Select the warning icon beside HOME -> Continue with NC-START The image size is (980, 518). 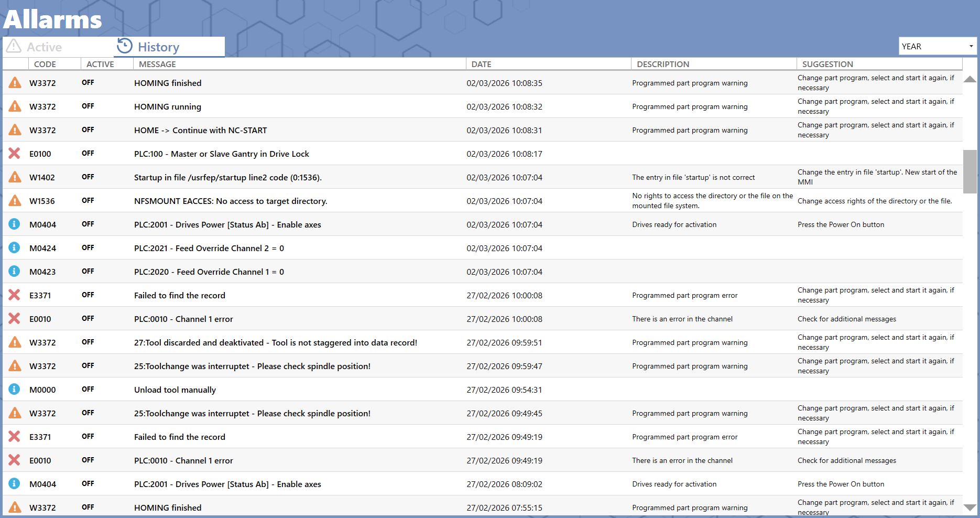15,130
